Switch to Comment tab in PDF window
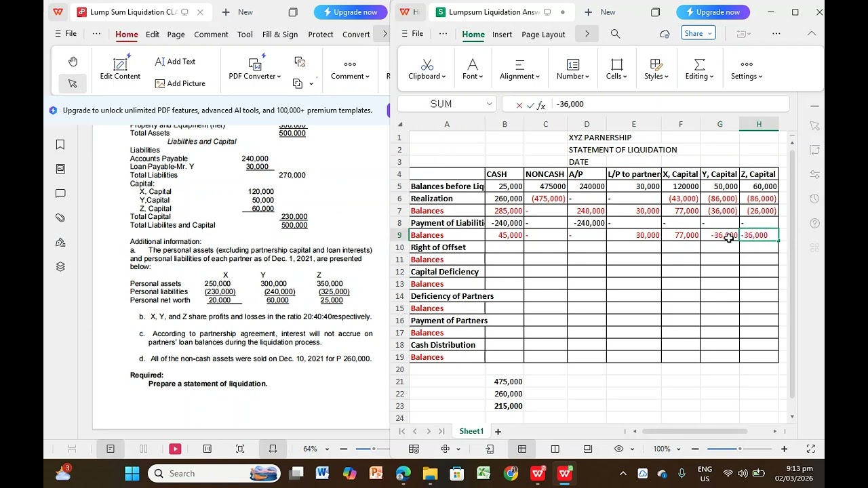This screenshot has height=488, width=868. pos(211,35)
